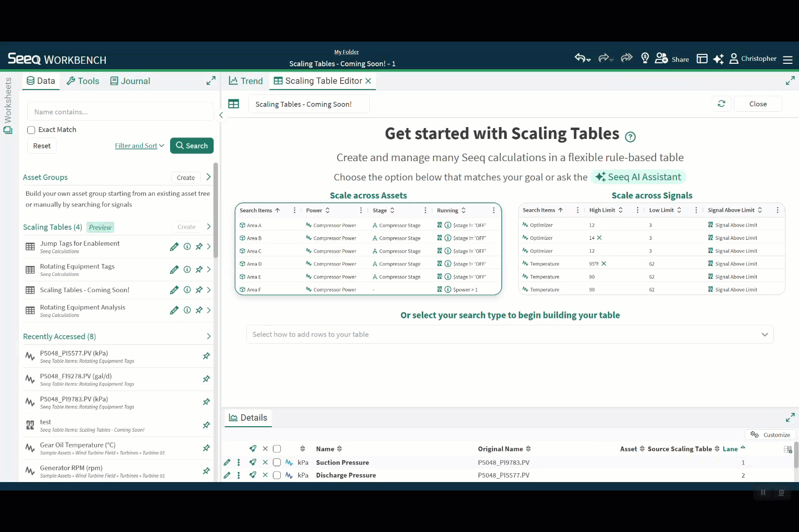Open the rows selection dropdown below the table
Viewport: 799px width, 532px height.
coord(510,334)
